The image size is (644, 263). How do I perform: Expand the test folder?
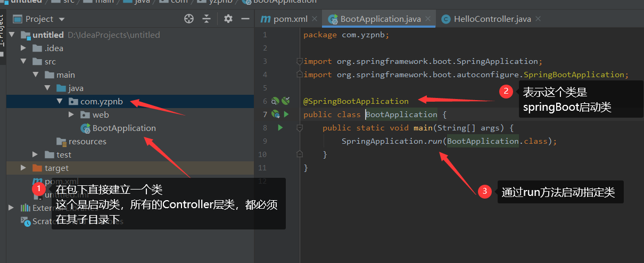coord(36,154)
